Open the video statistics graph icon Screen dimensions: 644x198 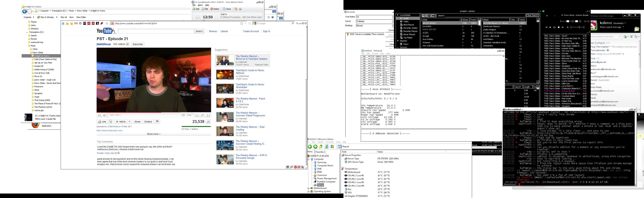pos(208,122)
